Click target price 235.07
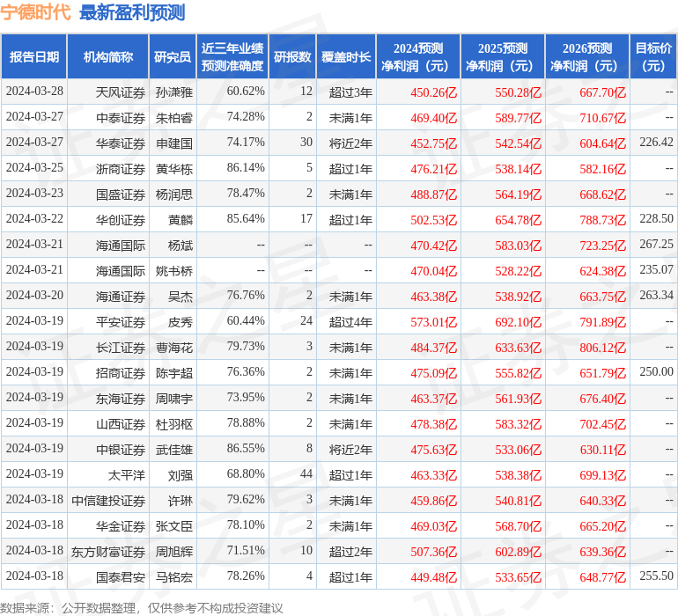Screen dimensions: 678x616 (x=656, y=270)
